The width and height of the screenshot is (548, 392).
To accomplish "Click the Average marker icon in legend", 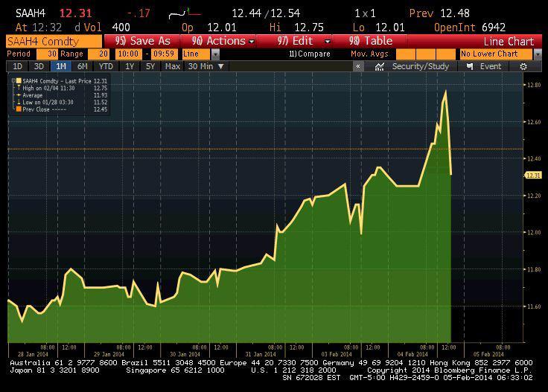I will 19,95.
